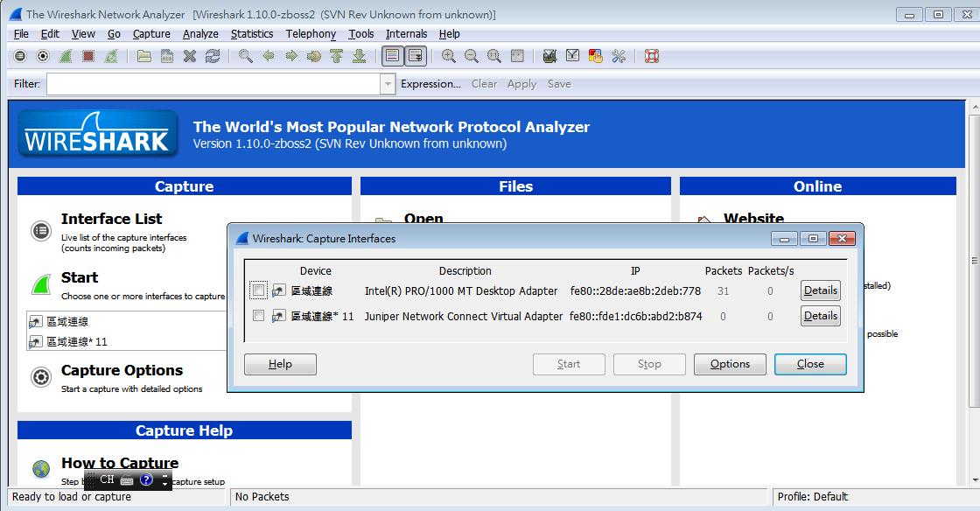The height and width of the screenshot is (511, 980).
Task: Open the Go menu
Action: (114, 34)
